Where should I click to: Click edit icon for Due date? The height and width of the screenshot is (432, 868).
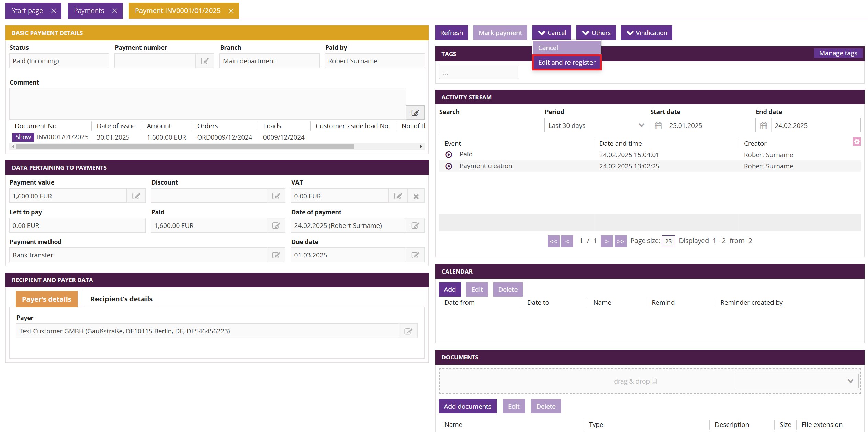[x=415, y=255]
